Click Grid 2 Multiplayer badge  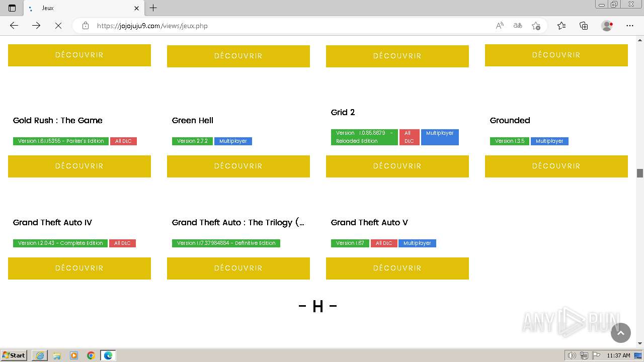440,137
